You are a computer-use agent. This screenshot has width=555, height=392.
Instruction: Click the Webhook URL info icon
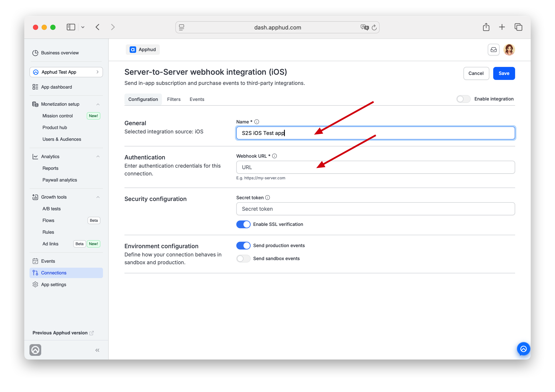[x=274, y=156]
